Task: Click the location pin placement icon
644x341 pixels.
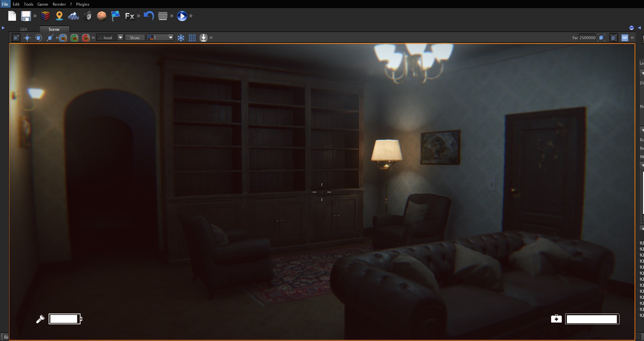Action: 59,16
